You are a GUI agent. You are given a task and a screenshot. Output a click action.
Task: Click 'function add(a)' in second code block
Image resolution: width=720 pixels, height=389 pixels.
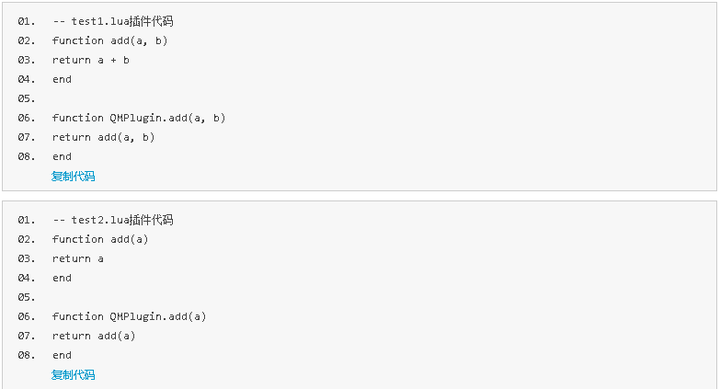(100, 239)
